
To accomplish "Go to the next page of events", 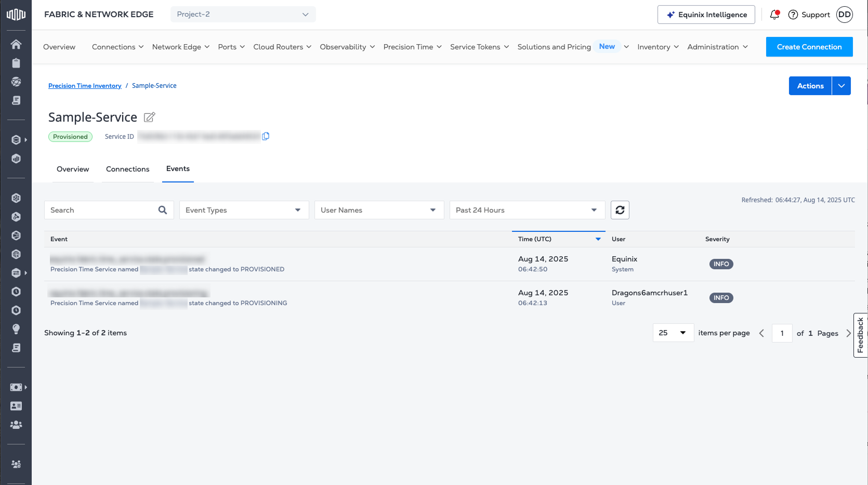I will (x=848, y=333).
